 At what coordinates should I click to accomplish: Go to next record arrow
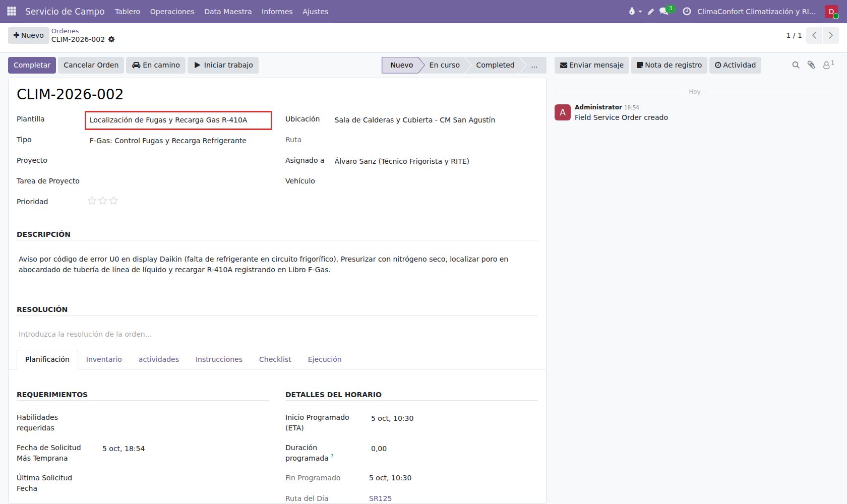click(x=830, y=35)
